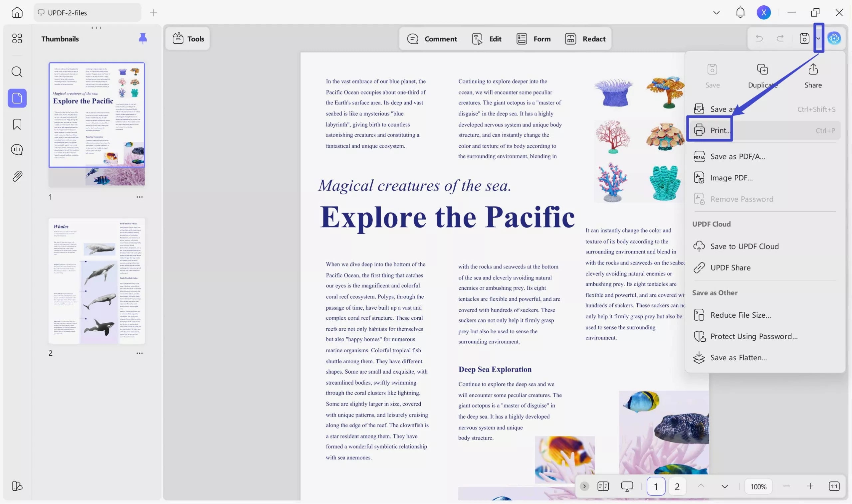This screenshot has height=504, width=852.
Task: Select the Form tool
Action: click(533, 38)
